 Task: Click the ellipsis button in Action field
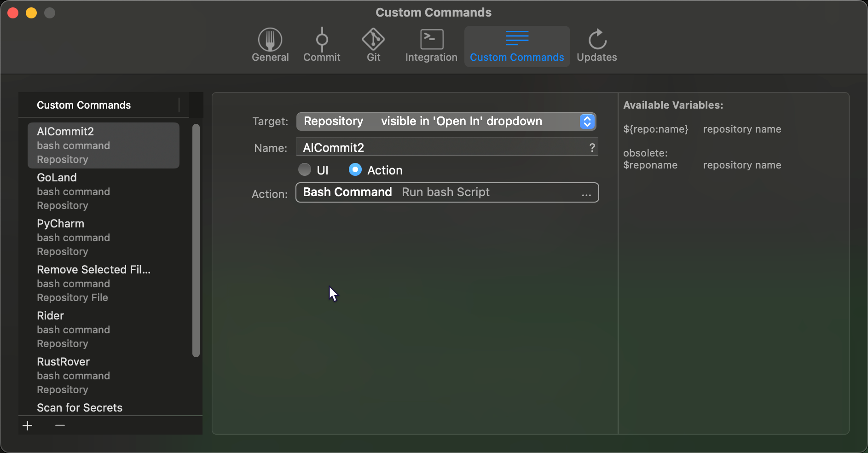[586, 194]
